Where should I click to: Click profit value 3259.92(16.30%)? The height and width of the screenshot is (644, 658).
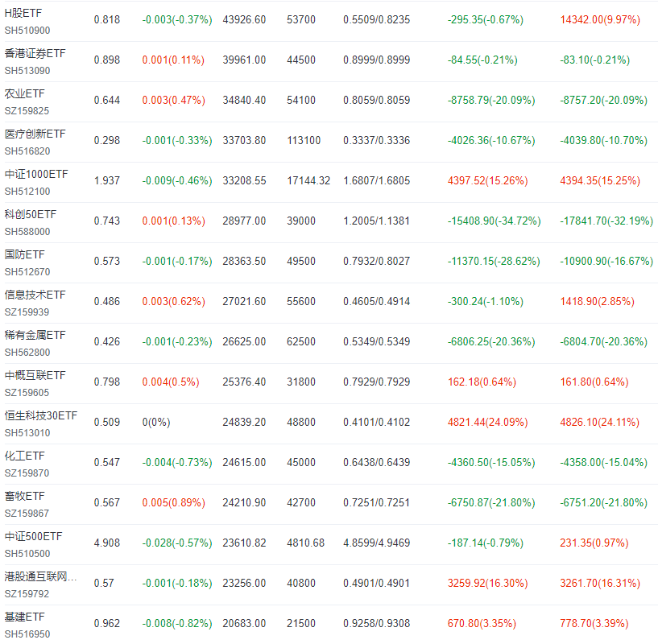coord(487,584)
